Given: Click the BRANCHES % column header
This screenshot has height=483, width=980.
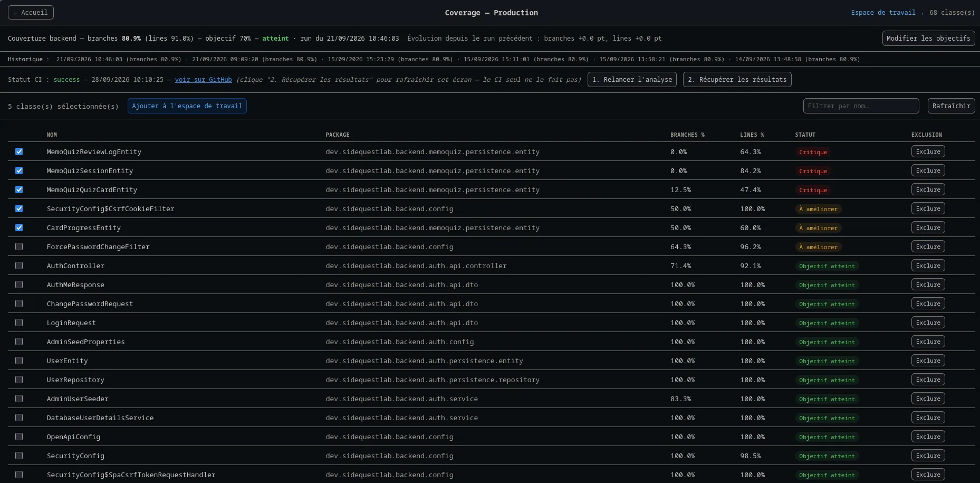Looking at the screenshot, I should [x=687, y=135].
